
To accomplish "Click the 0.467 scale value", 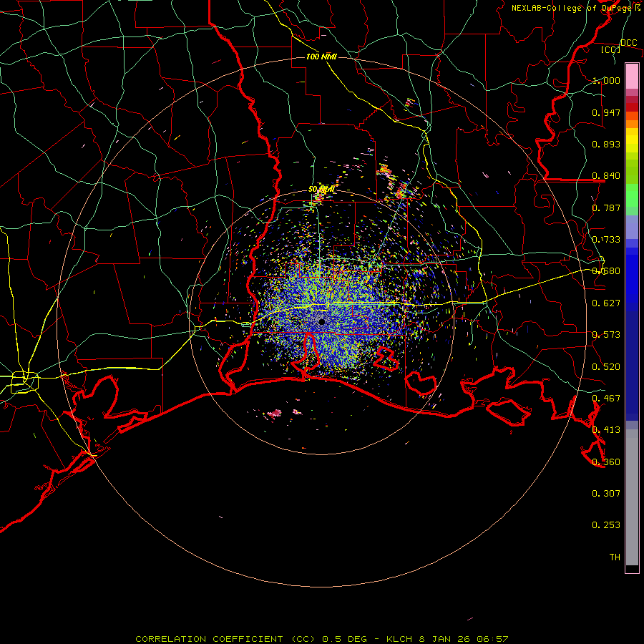I will click(x=606, y=399).
